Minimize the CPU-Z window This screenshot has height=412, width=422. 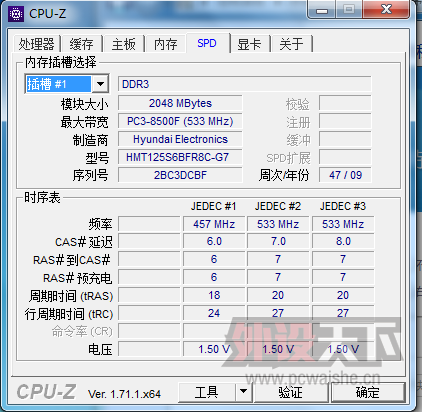point(322,10)
